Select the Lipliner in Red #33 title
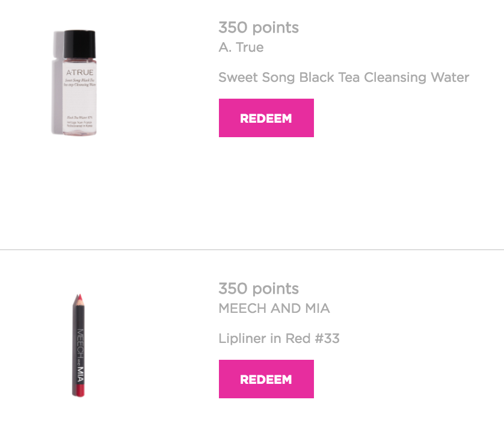The height and width of the screenshot is (438, 504). pyautogui.click(x=279, y=339)
